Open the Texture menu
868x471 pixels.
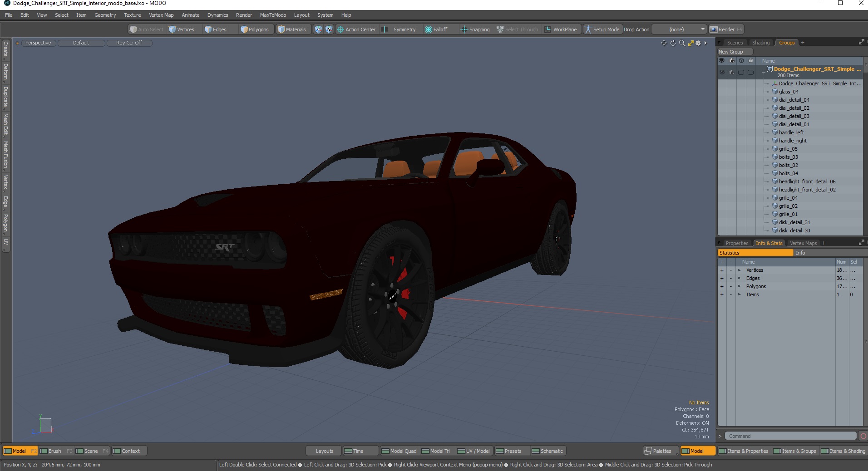coord(132,15)
